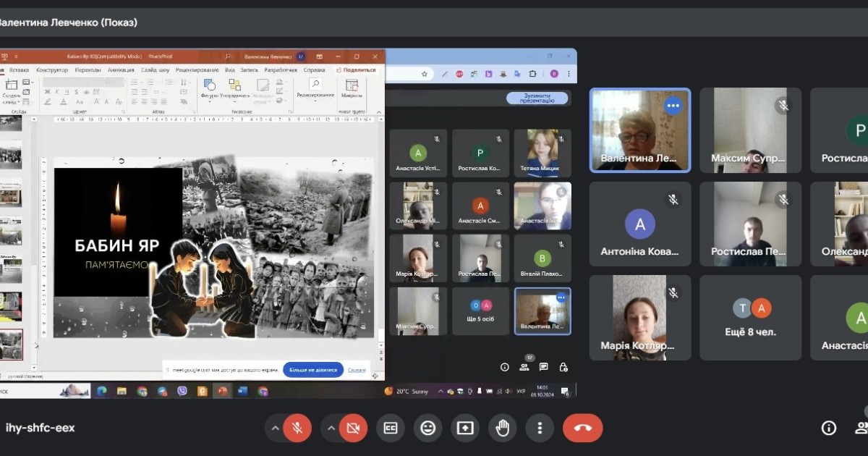Open the 'Справка' ribbon tab
Image resolution: width=868 pixels, height=456 pixels.
(315, 70)
